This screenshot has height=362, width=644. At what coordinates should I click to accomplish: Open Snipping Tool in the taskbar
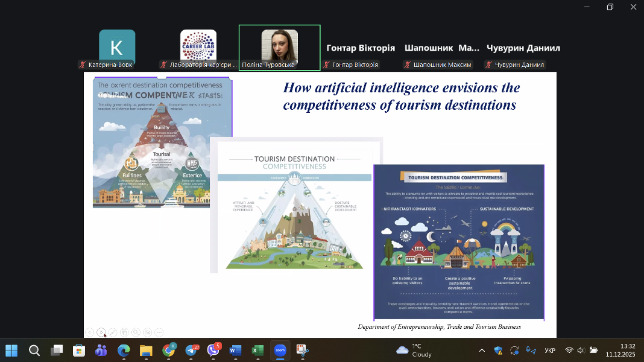coord(301,350)
